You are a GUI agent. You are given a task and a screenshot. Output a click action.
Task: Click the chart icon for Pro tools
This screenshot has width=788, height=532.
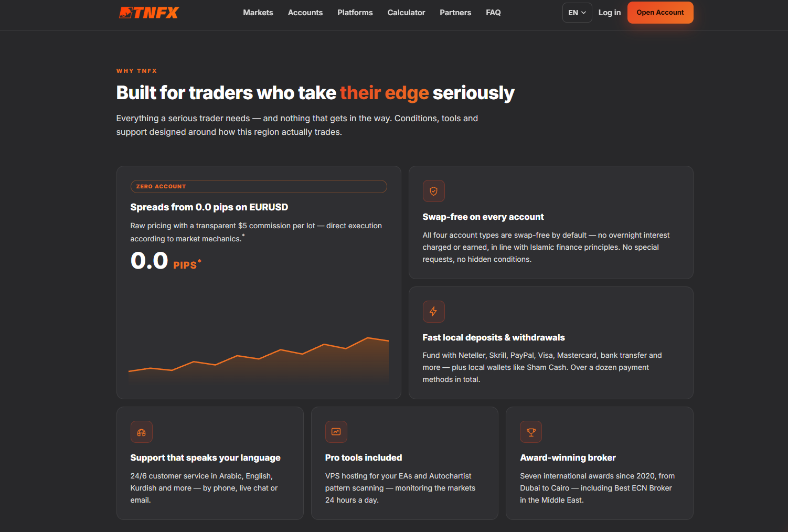point(336,432)
